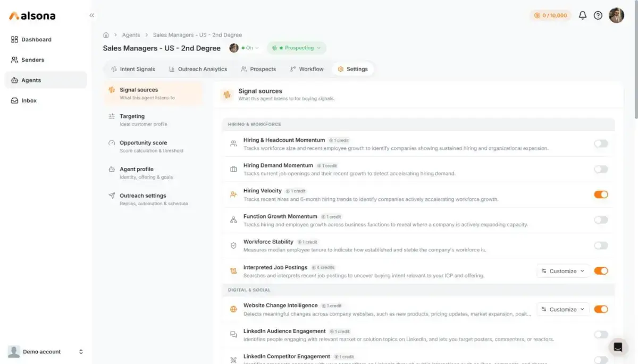Open the Outreach settings section

click(153, 199)
